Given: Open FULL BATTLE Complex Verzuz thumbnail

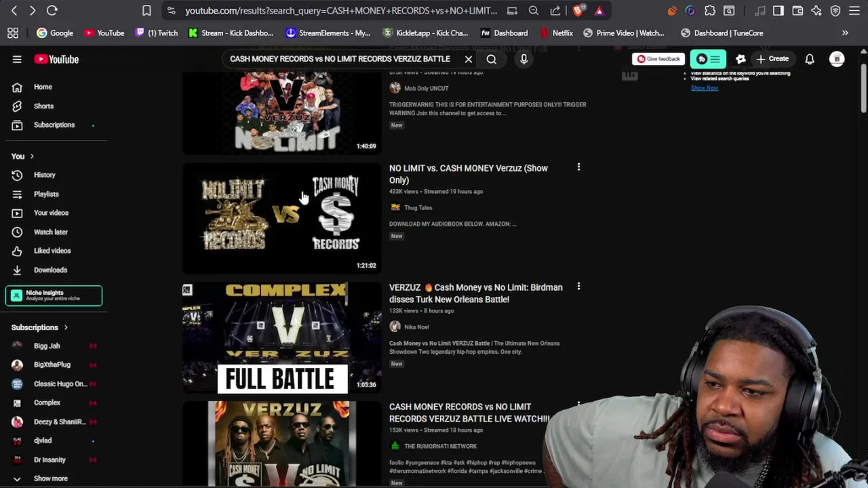Looking at the screenshot, I should (x=282, y=337).
